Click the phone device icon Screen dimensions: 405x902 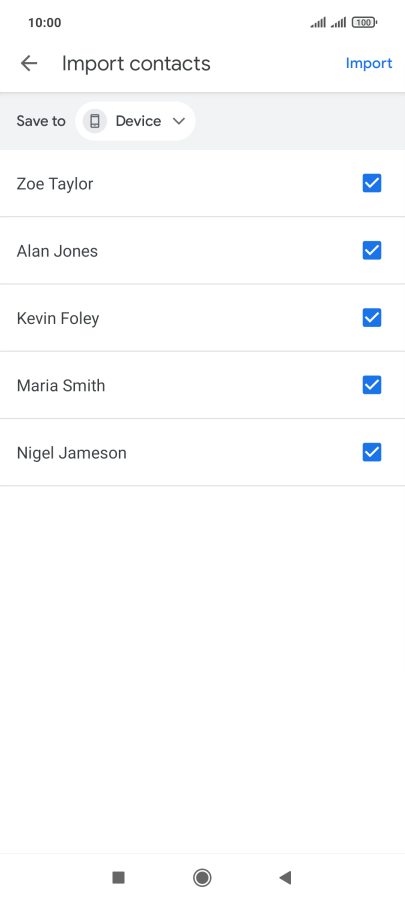pos(95,121)
